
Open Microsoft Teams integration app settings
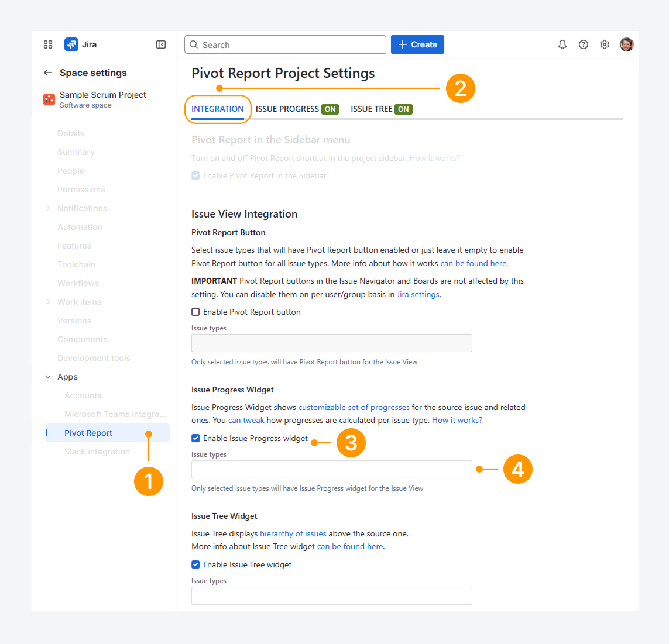click(x=116, y=415)
